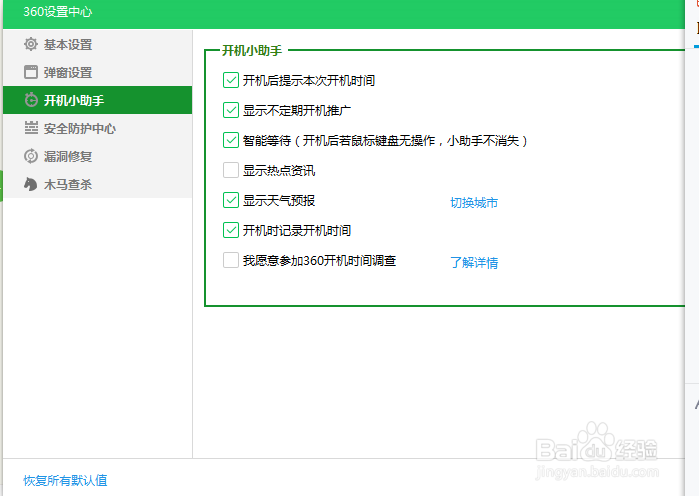Open the 基本设置 section
Screen dimensions: 699x496
point(98,44)
